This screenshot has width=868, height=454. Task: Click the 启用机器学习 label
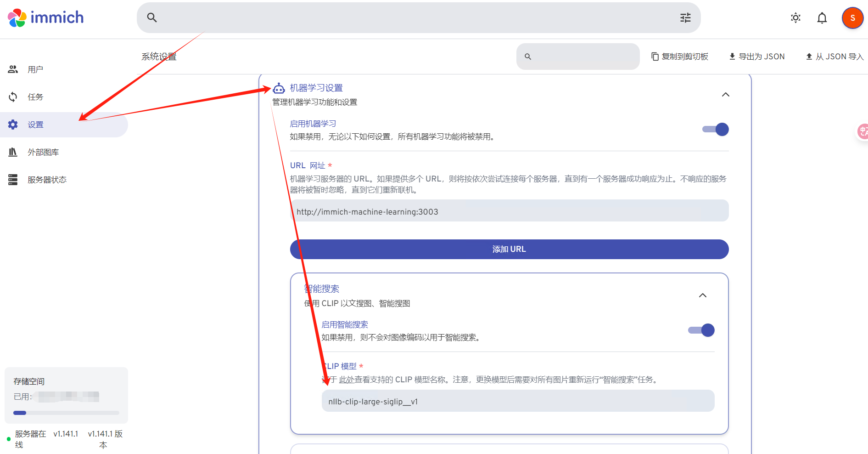[313, 124]
